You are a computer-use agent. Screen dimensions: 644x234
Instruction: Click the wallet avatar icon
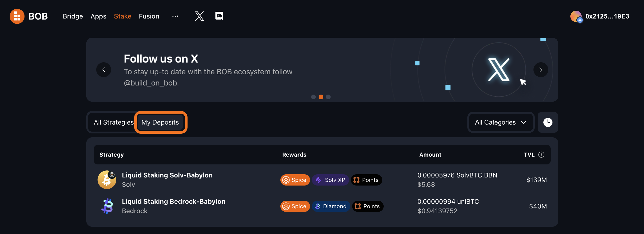576,16
